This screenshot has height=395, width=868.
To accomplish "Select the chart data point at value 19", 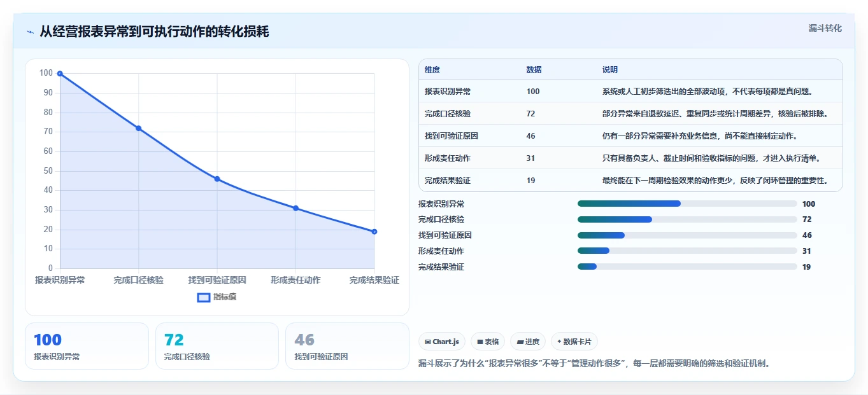I will point(374,232).
